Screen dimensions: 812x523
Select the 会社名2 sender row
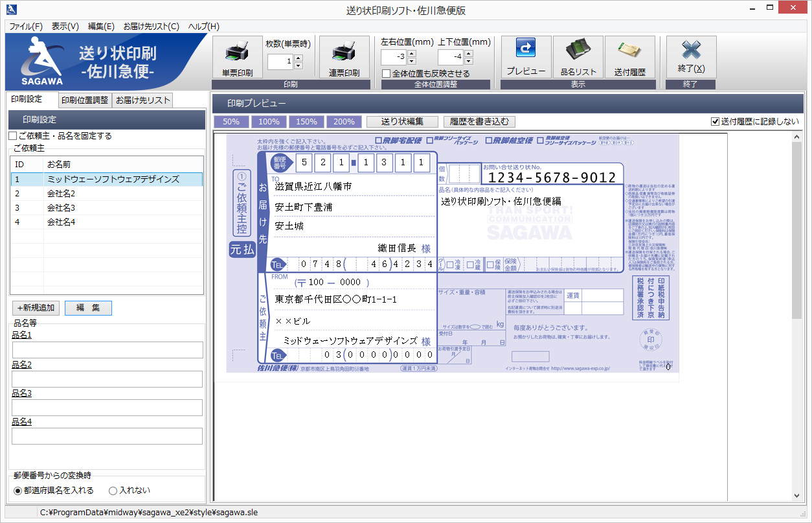pos(107,193)
